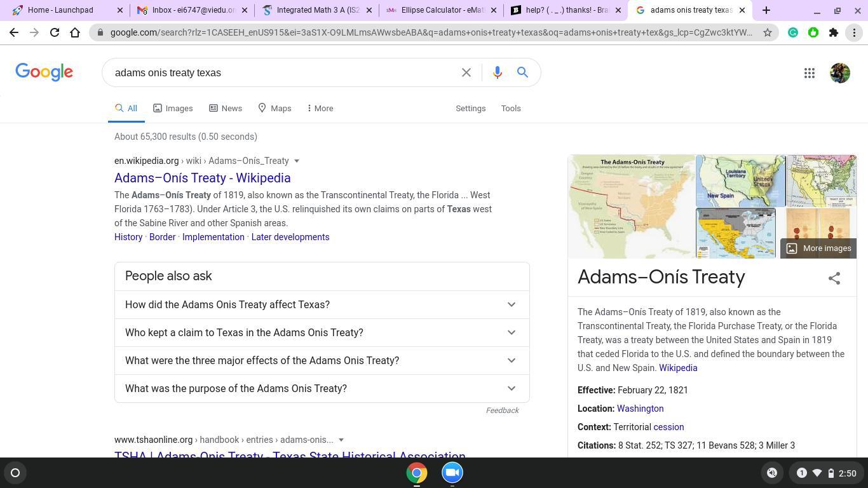Start a voice search with the microphone
The height and width of the screenshot is (488, 868).
coord(498,72)
